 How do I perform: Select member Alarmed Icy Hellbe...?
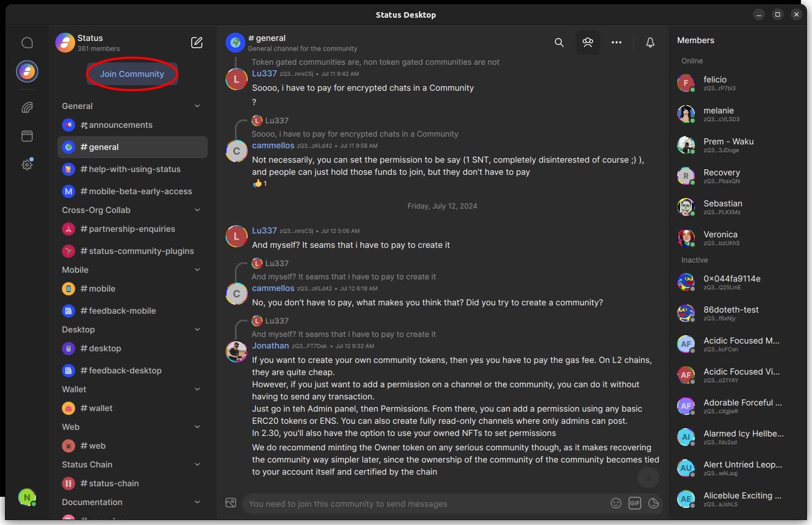[x=737, y=437]
